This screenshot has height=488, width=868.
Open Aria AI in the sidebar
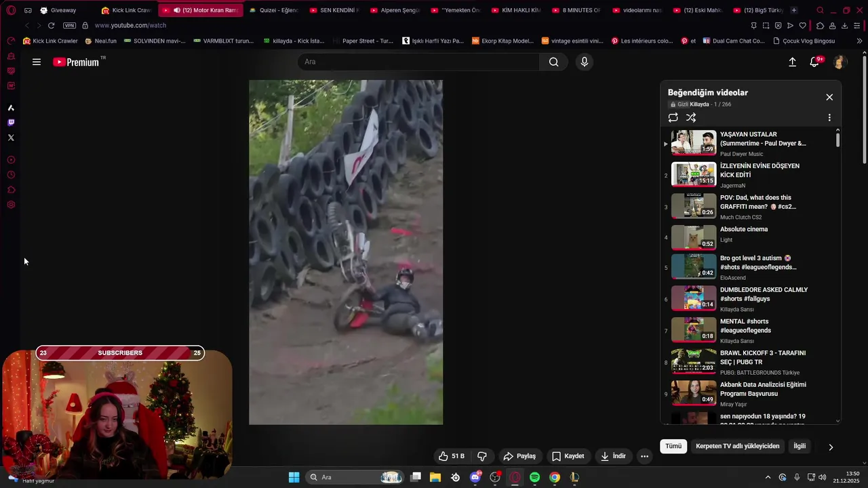coord(11,108)
